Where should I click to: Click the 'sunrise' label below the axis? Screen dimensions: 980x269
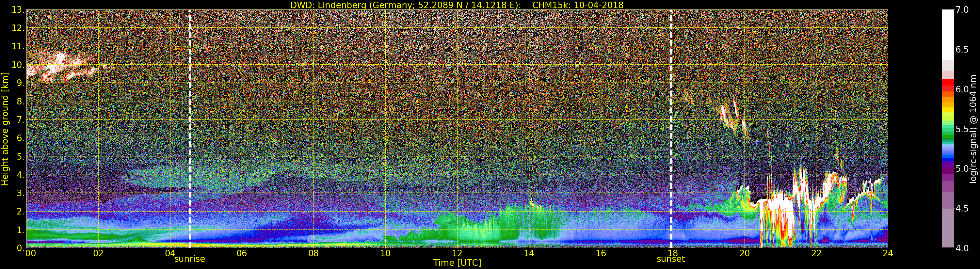189,259
